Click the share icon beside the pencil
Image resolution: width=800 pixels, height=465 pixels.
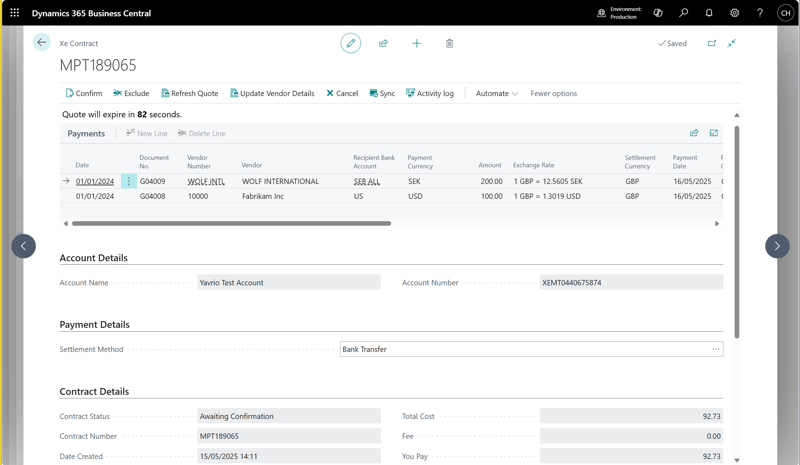(x=383, y=43)
